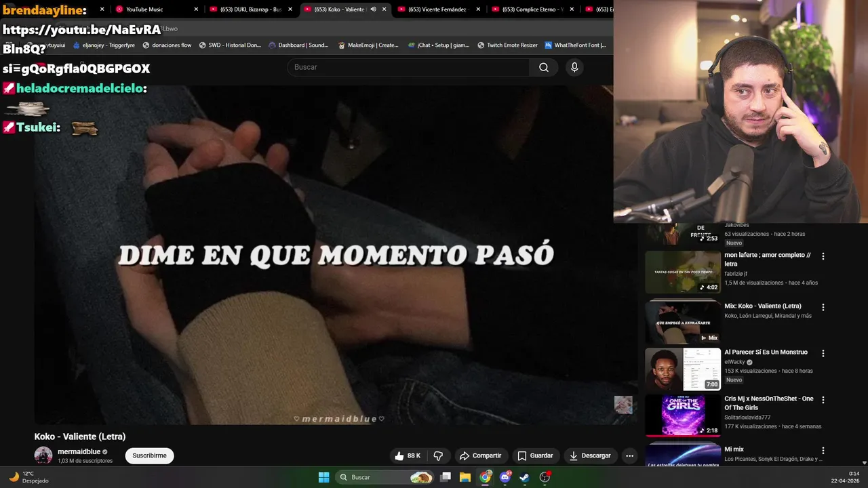Open Cris Mj One Of The Girls thumbnail

683,415
